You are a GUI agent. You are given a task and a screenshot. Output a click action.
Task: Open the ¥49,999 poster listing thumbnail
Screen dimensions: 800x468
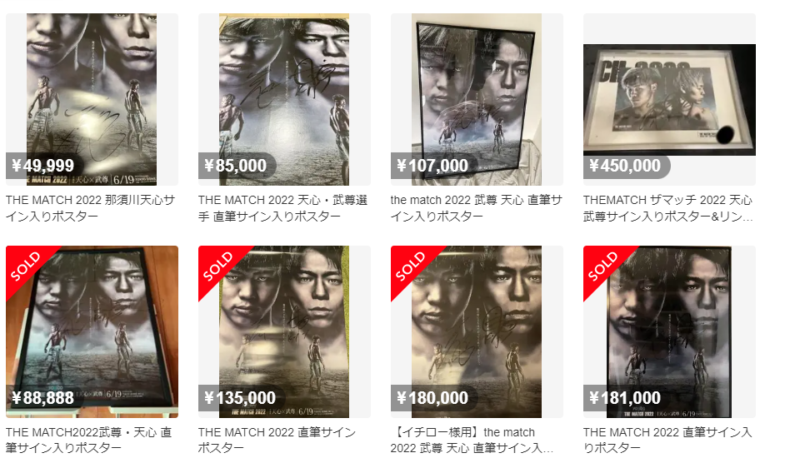tap(92, 99)
